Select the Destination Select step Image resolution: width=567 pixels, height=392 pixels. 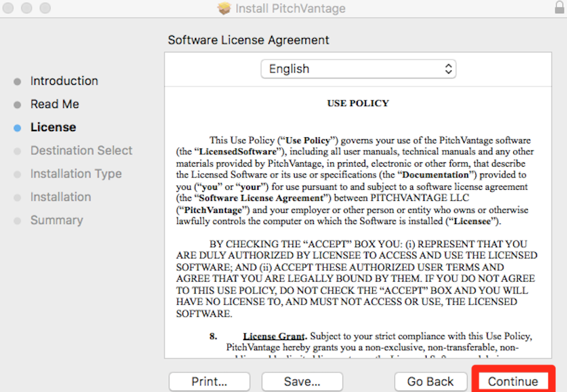(x=81, y=150)
